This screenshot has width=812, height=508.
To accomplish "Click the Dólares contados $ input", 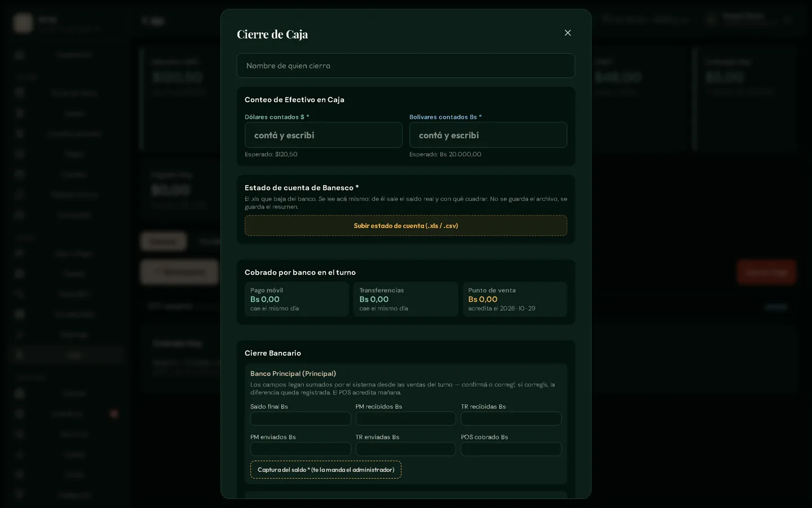I will [x=324, y=135].
